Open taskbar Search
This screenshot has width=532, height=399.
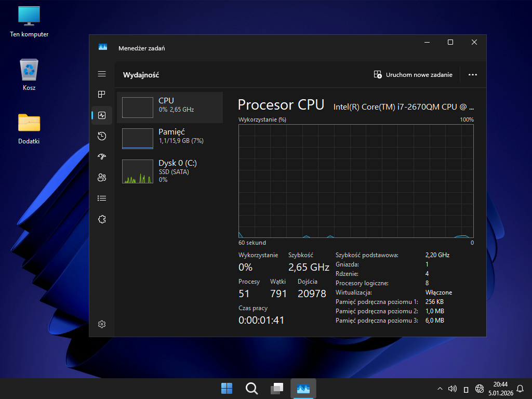(x=252, y=389)
